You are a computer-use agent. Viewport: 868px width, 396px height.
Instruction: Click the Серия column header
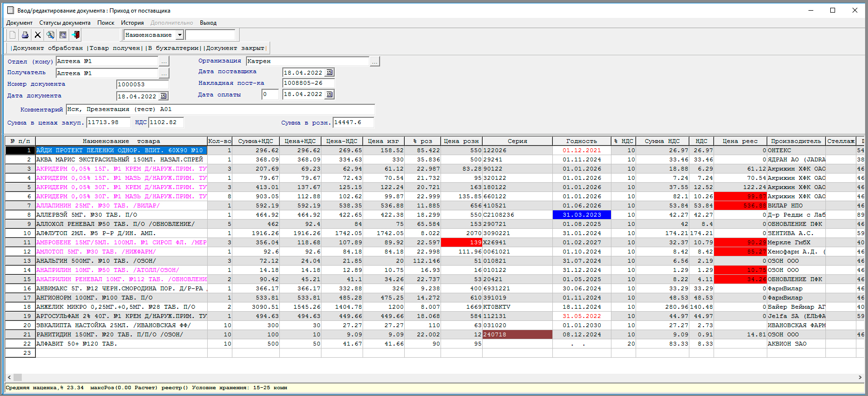click(x=517, y=141)
